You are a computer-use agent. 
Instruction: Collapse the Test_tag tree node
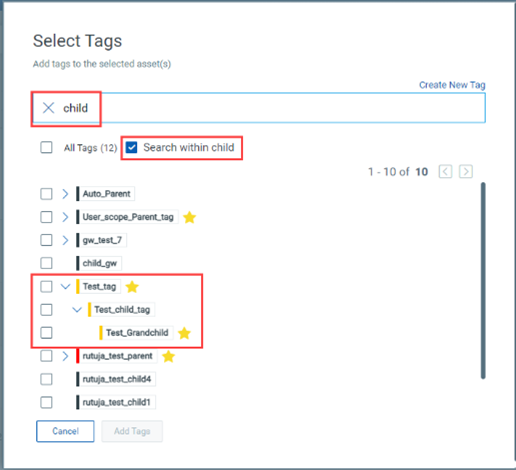(65, 286)
